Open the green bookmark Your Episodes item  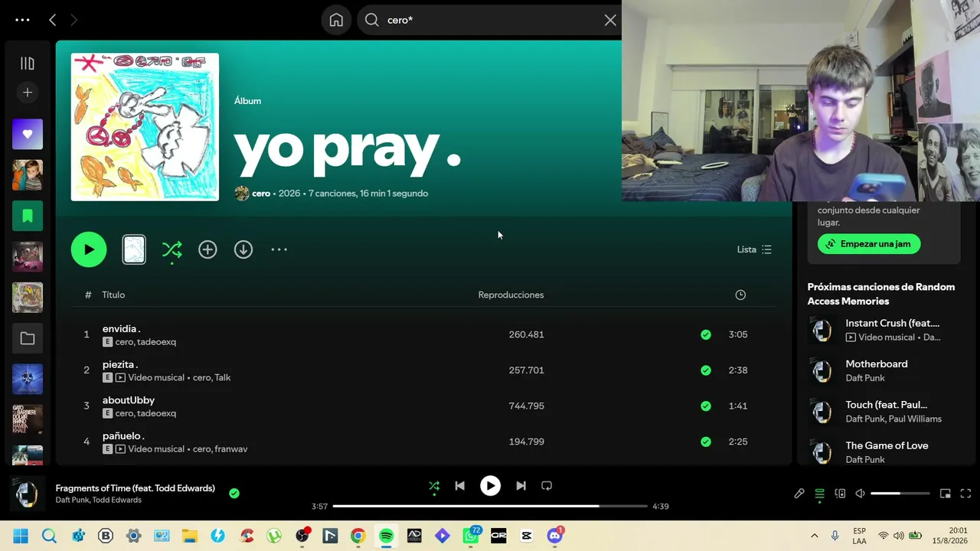(x=28, y=216)
